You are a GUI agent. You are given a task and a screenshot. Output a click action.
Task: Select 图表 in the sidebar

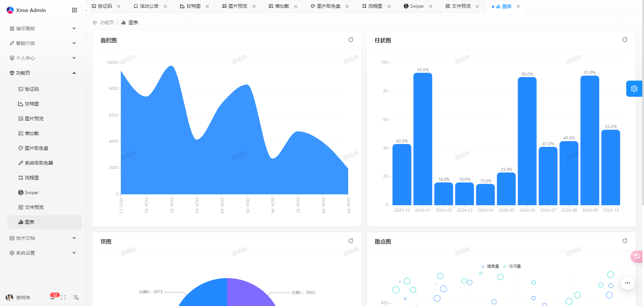(45, 222)
